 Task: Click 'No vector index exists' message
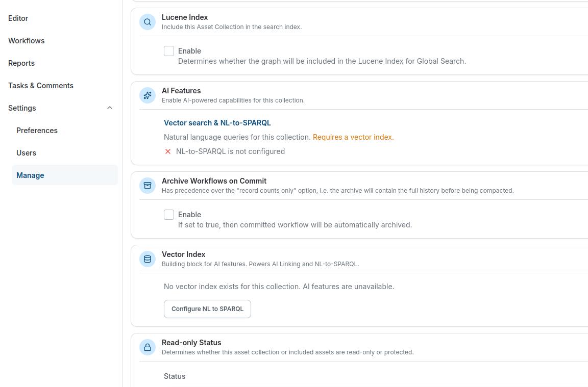pos(279,287)
